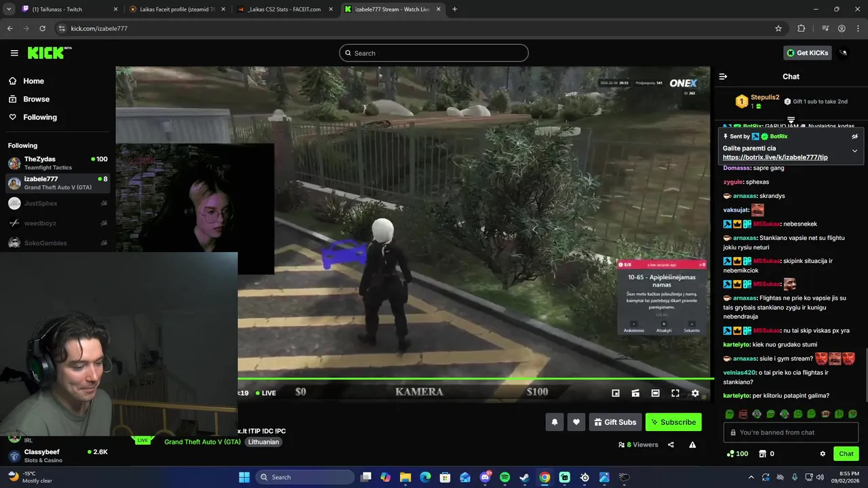Screen dimensions: 868x488
Task: Collapse the chat panel with the arrow icon
Action: pos(723,77)
